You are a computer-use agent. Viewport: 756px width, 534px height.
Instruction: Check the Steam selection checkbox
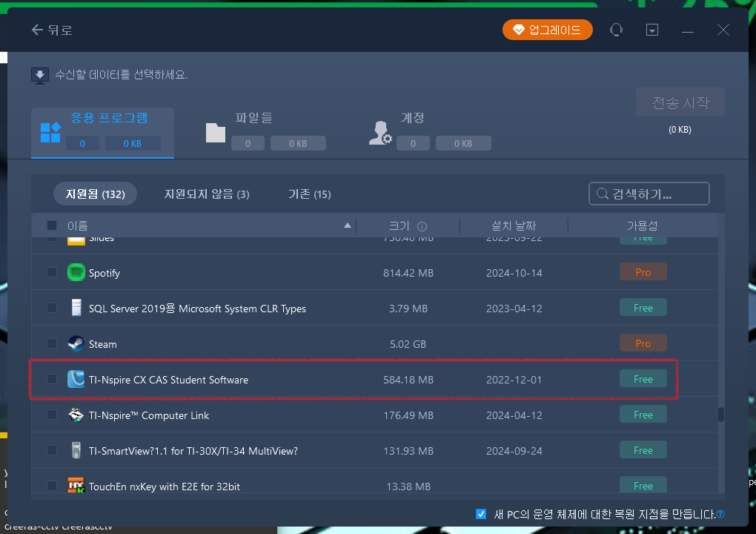pyautogui.click(x=51, y=343)
